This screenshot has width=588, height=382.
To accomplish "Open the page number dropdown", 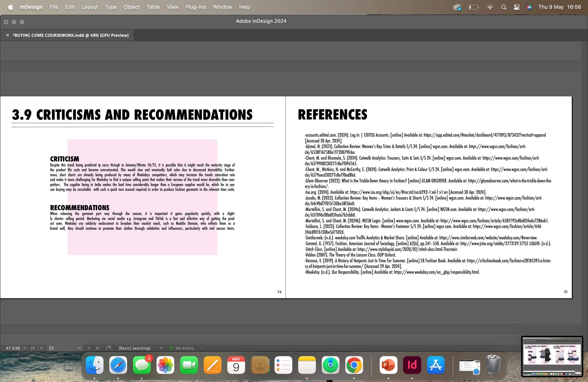I will pyautogui.click(x=79, y=348).
